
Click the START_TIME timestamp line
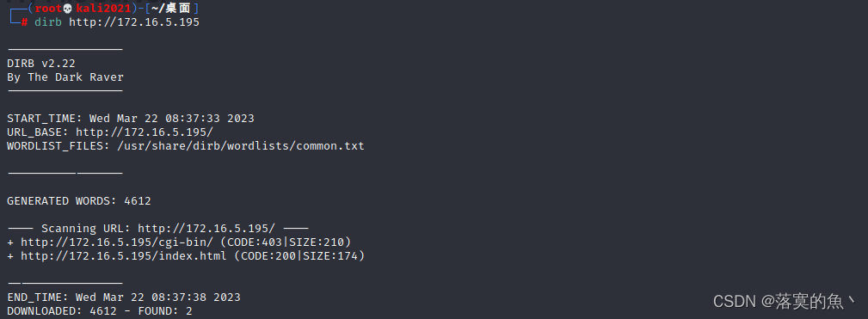[131, 119]
